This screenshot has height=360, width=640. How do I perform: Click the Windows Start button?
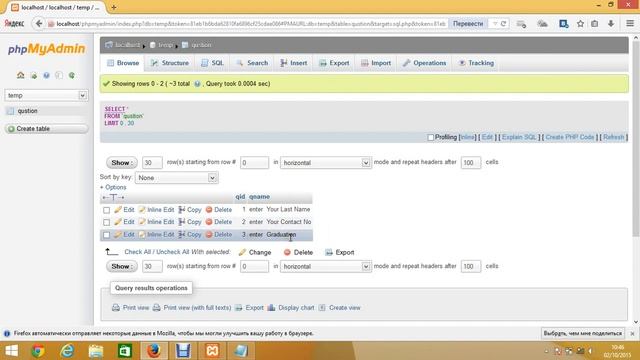[x=11, y=351]
